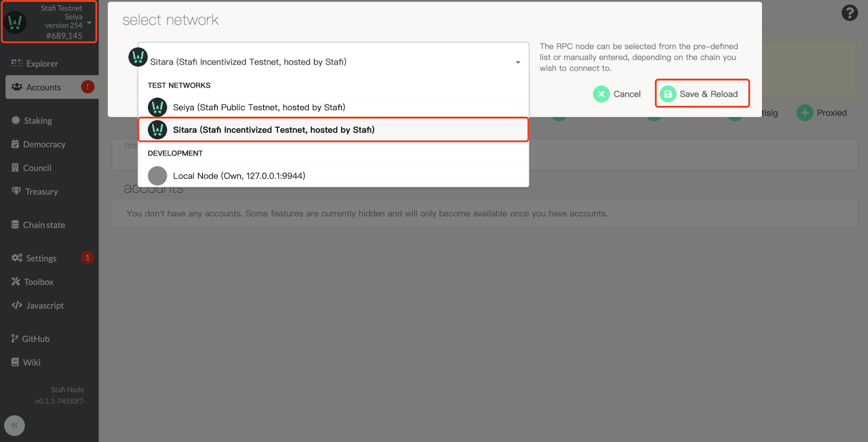This screenshot has width=868, height=442.
Task: Click the Stafi logo beside the Seiya option
Action: click(x=157, y=108)
